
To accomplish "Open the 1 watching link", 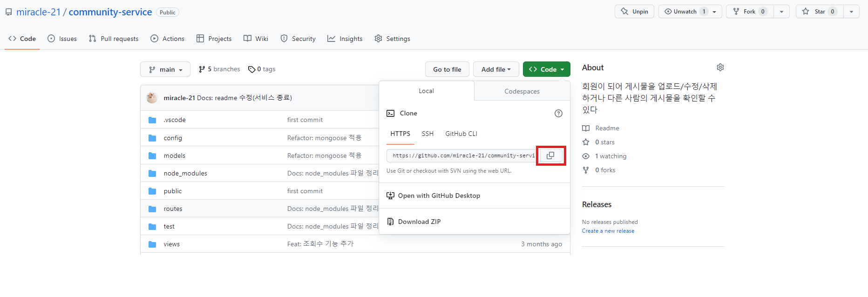I will tap(604, 156).
